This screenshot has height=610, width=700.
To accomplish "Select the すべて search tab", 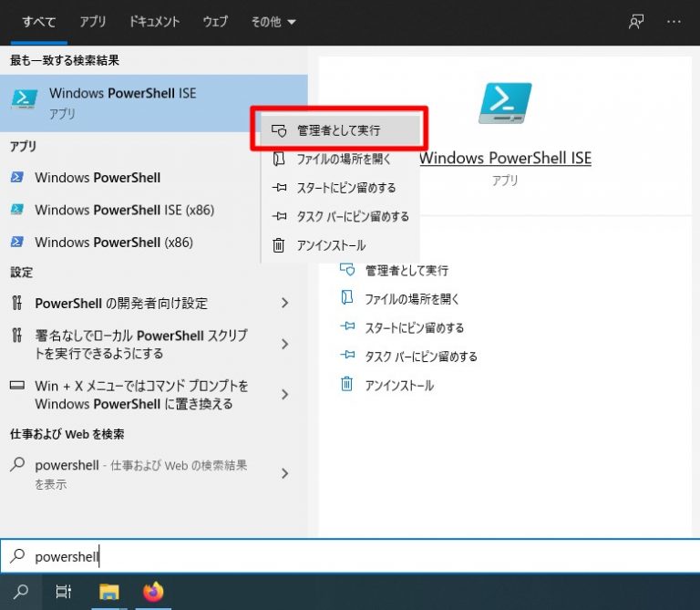I will coord(39,22).
